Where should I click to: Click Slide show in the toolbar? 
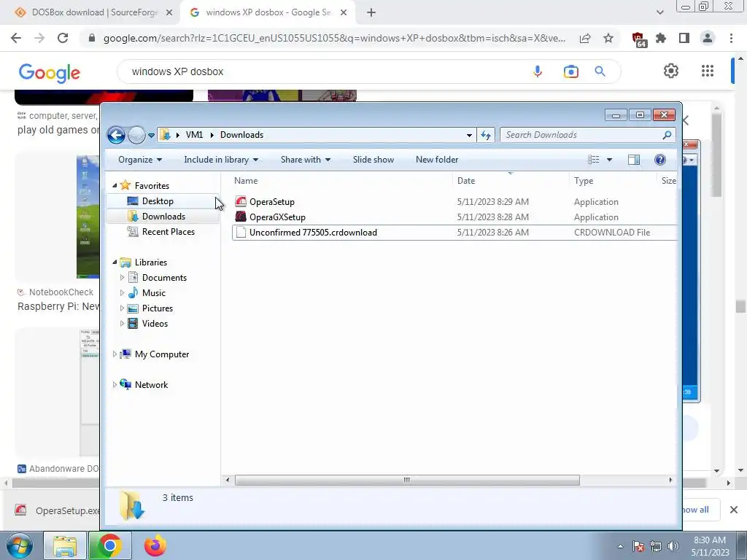tap(373, 160)
